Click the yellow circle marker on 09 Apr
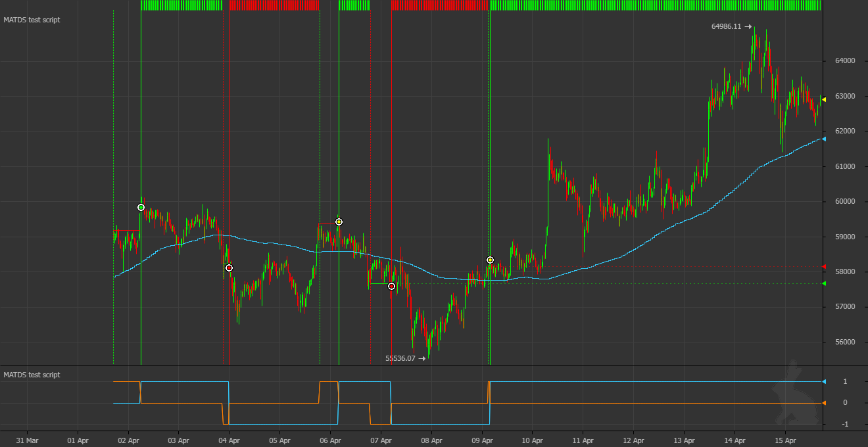 [x=490, y=260]
